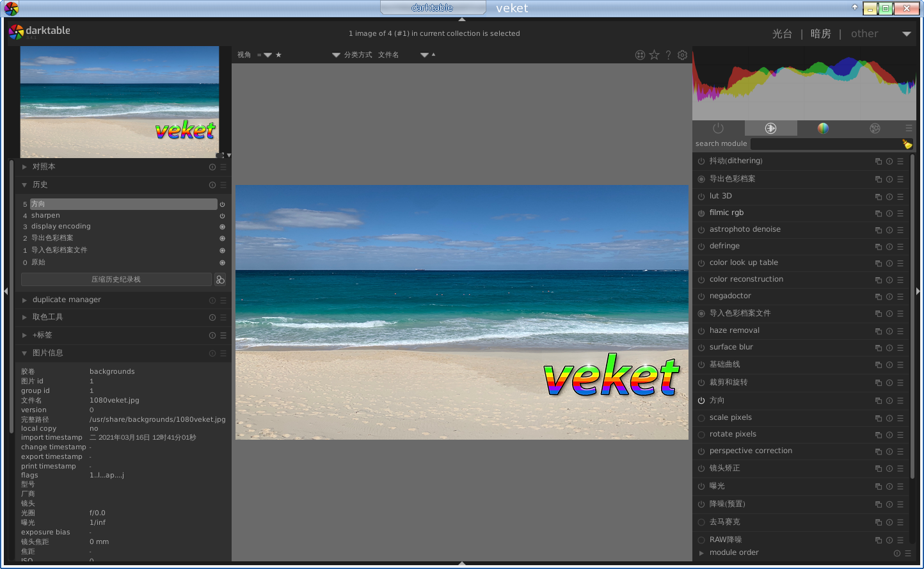
Task: Expand the +标签 tagging panel
Action: (24, 335)
